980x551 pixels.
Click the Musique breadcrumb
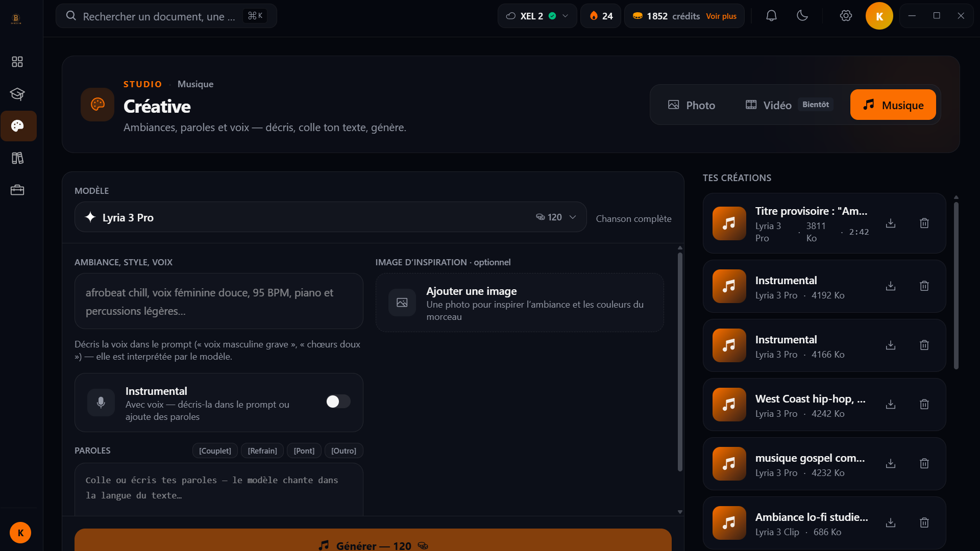coord(195,84)
